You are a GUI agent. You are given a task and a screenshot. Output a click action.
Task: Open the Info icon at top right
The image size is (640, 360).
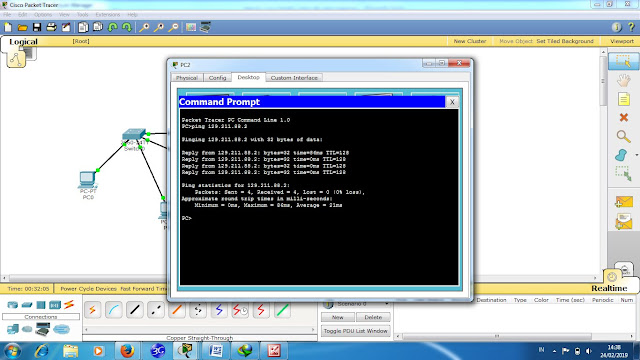[x=616, y=27]
